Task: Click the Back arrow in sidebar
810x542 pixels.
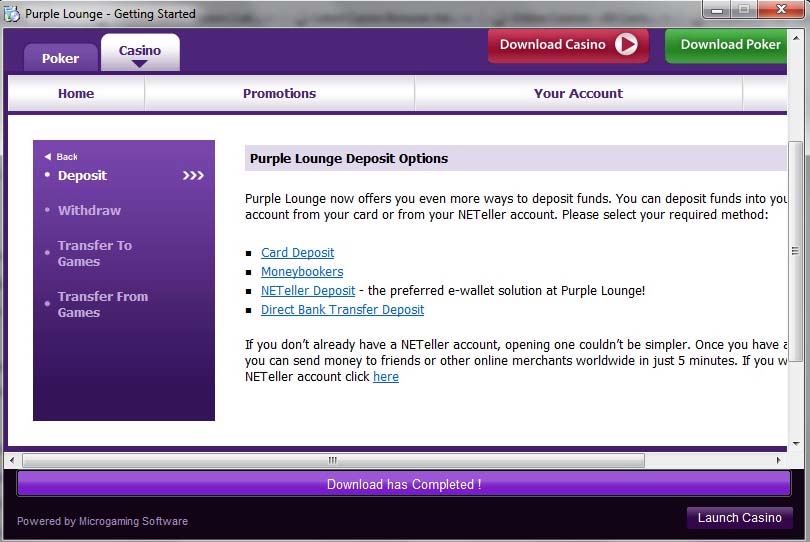Action: click(x=47, y=157)
